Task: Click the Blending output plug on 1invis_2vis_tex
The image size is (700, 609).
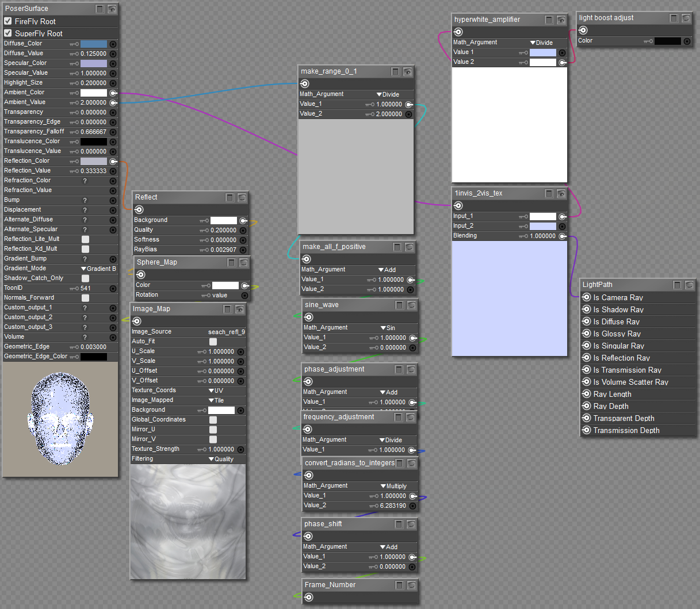Action: click(563, 236)
